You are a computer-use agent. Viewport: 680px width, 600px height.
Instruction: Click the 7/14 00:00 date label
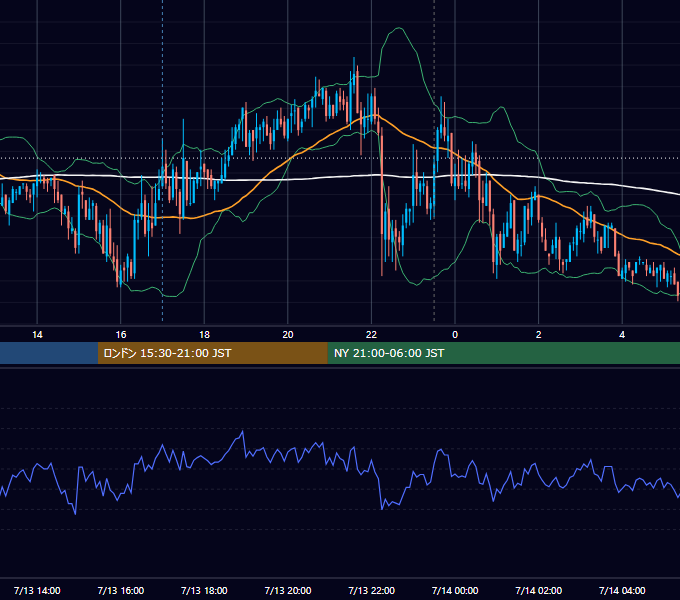(455, 590)
